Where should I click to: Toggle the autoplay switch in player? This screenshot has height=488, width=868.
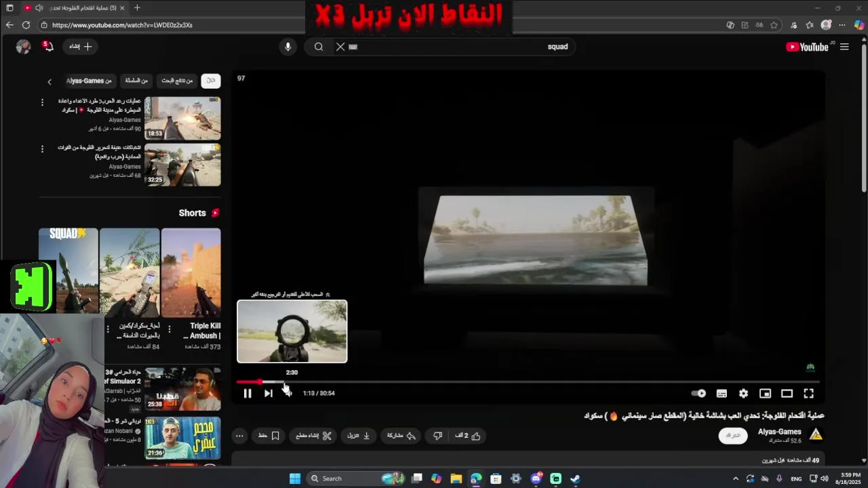tap(698, 393)
